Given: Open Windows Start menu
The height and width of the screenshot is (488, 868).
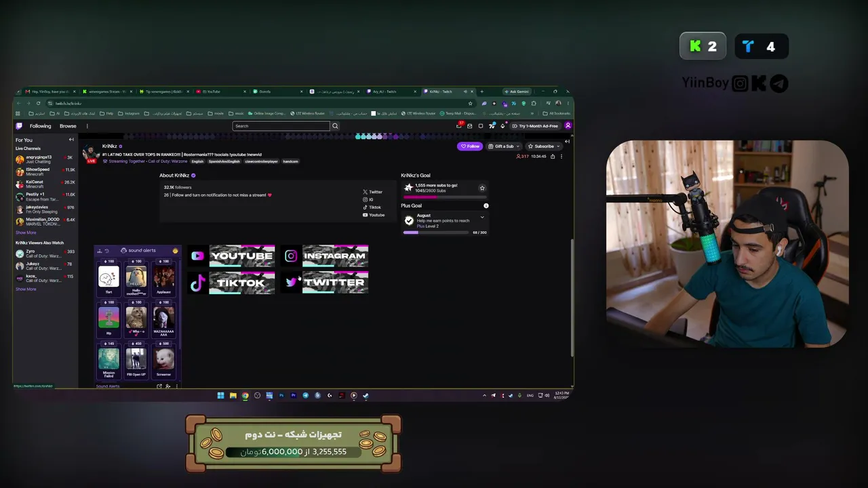Looking at the screenshot, I should pyautogui.click(x=220, y=396).
